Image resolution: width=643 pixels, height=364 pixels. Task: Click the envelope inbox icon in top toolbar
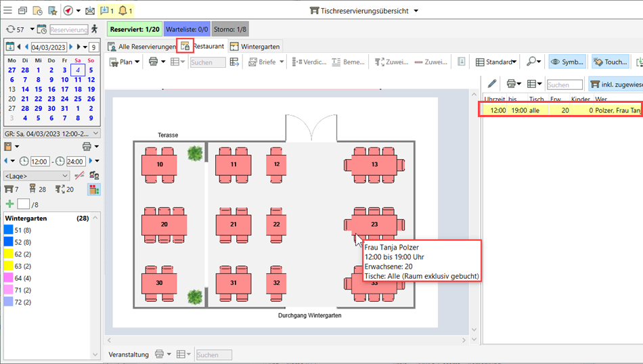90,11
